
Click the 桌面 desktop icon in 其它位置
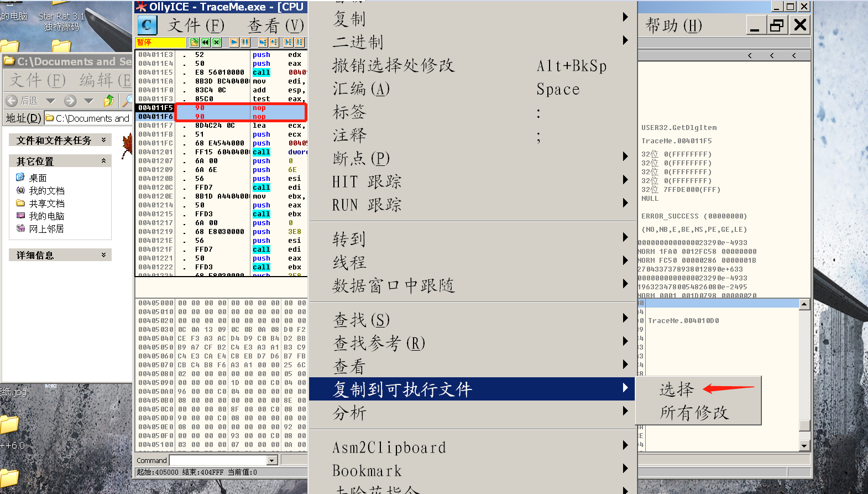click(20, 177)
